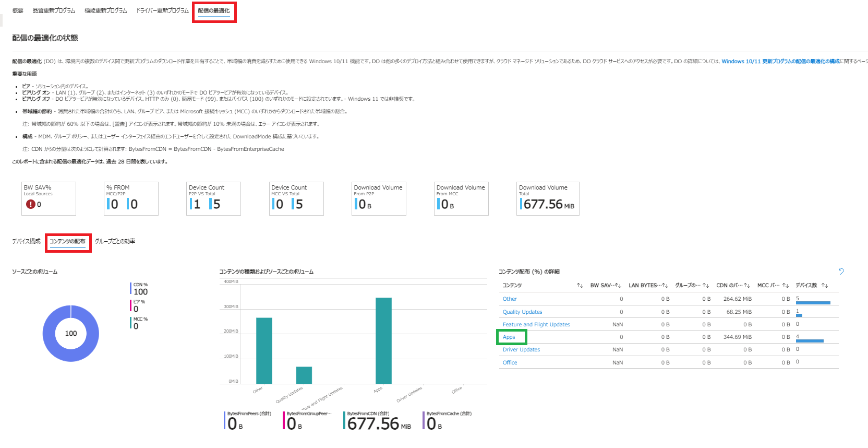Click the 344.69 MiB CDN cell
This screenshot has height=448, width=868.
tap(737, 337)
